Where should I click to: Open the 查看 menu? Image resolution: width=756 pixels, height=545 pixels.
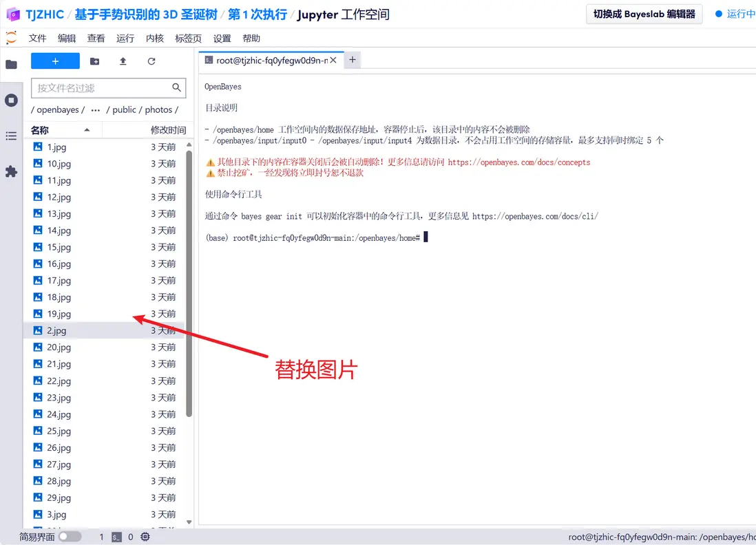pos(96,38)
